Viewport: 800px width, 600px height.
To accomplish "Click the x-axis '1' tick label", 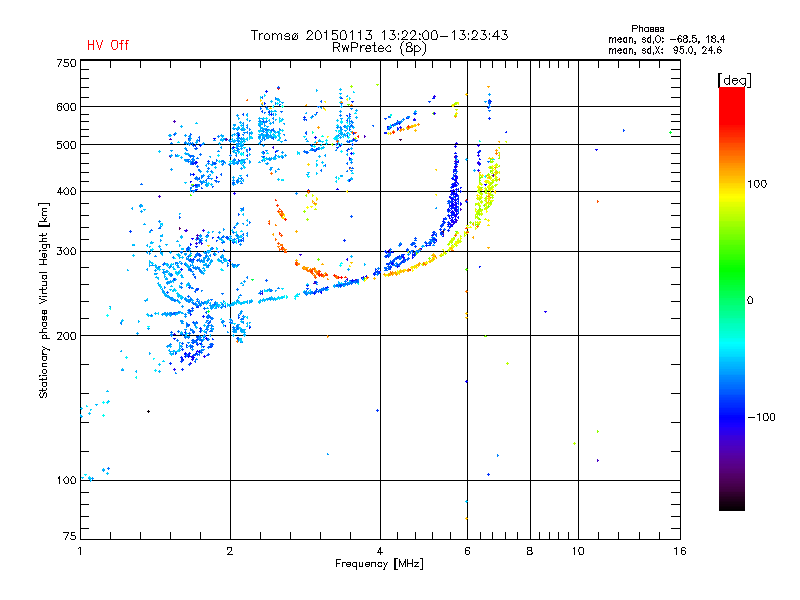I will (80, 551).
